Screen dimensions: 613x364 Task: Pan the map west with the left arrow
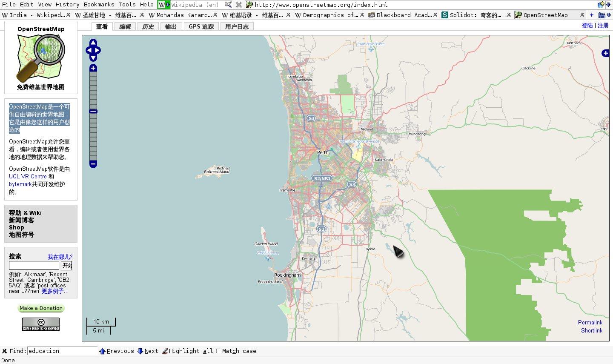89,50
